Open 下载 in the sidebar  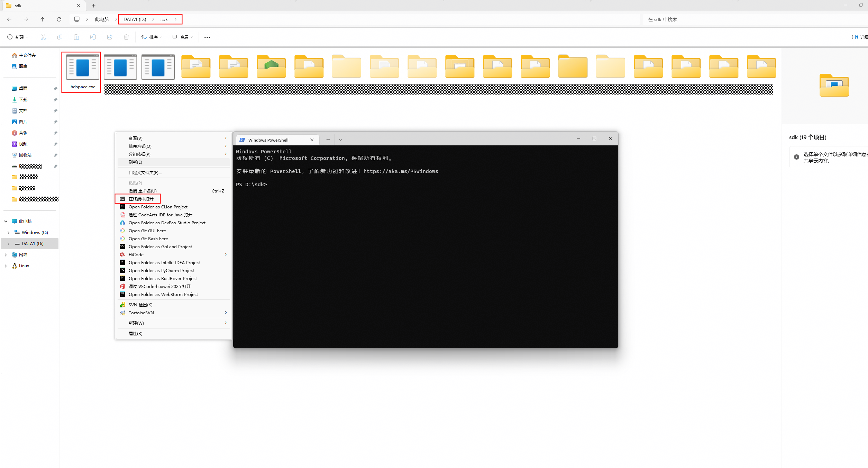[x=23, y=100]
